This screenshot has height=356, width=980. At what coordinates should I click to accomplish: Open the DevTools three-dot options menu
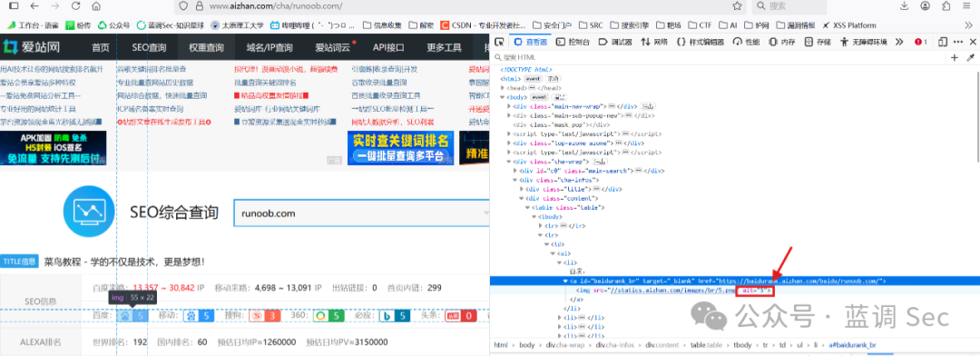[x=958, y=42]
